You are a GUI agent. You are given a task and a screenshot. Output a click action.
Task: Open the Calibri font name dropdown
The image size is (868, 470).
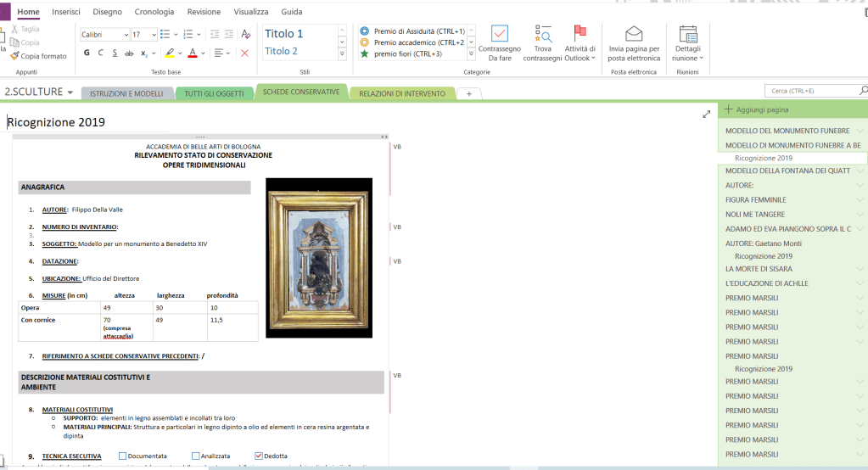point(103,35)
